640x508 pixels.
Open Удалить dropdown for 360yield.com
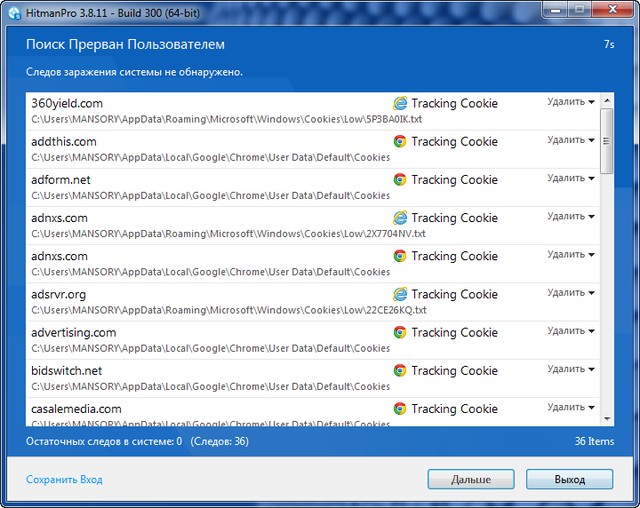pos(571,102)
